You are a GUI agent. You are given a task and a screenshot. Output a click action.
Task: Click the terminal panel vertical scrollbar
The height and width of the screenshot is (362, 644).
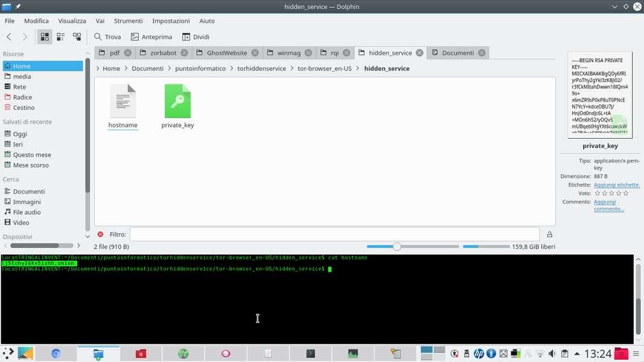pos(638,300)
